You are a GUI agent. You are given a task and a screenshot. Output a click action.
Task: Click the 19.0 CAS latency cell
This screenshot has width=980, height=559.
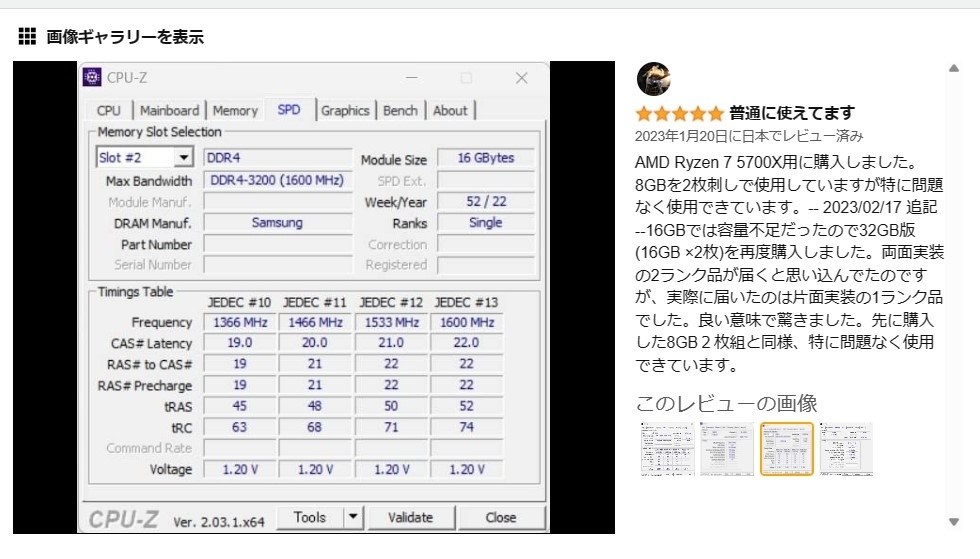240,343
